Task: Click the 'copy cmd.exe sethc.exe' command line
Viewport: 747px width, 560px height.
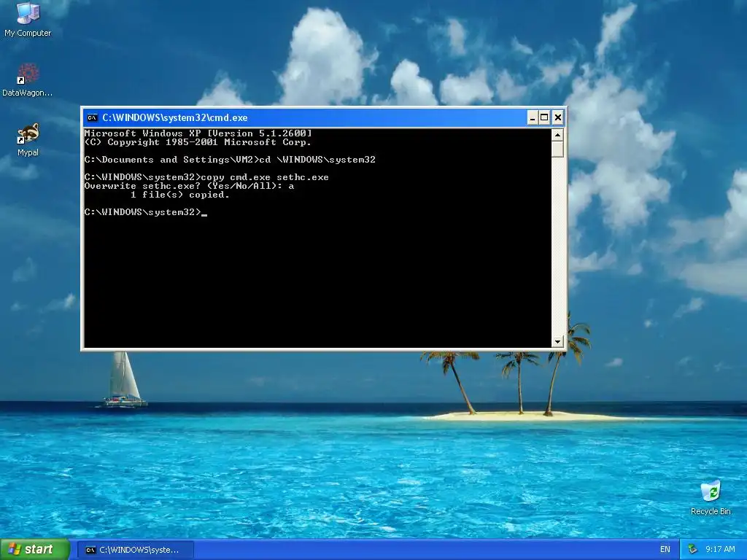Action: pos(206,177)
